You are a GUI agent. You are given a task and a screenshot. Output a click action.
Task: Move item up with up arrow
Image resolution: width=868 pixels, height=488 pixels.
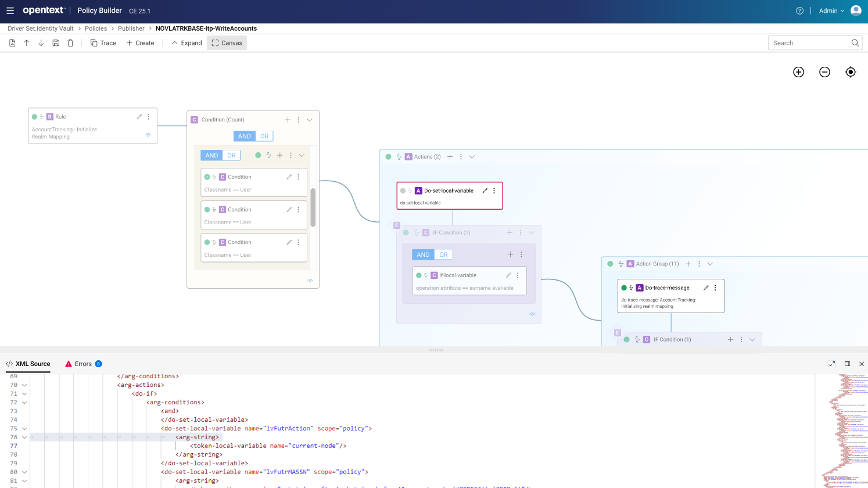pos(27,43)
